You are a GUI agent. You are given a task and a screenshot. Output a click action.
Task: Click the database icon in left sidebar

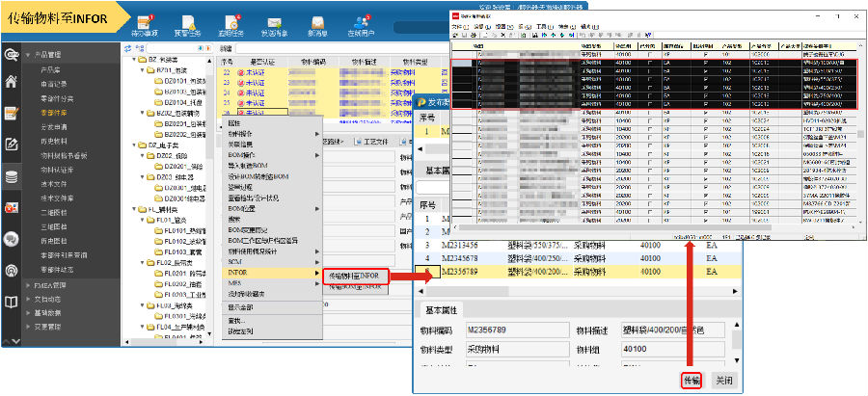click(x=12, y=177)
